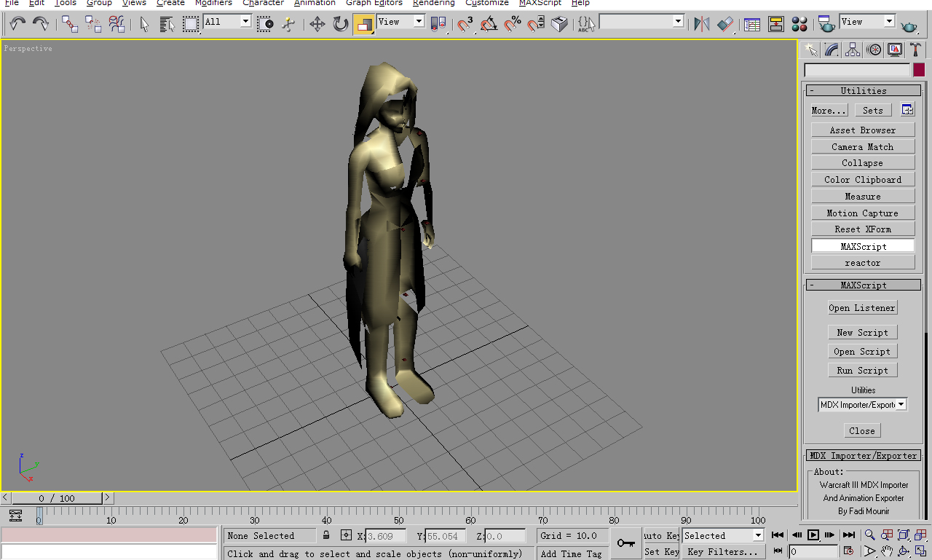The height and width of the screenshot is (560, 932).
Task: Collapse the MAXScript rollout header
Action: pos(864,285)
